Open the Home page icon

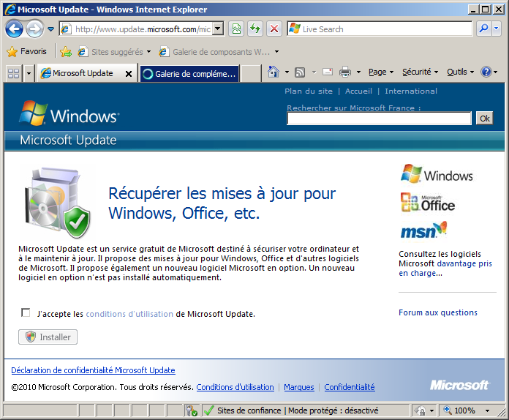pos(274,72)
